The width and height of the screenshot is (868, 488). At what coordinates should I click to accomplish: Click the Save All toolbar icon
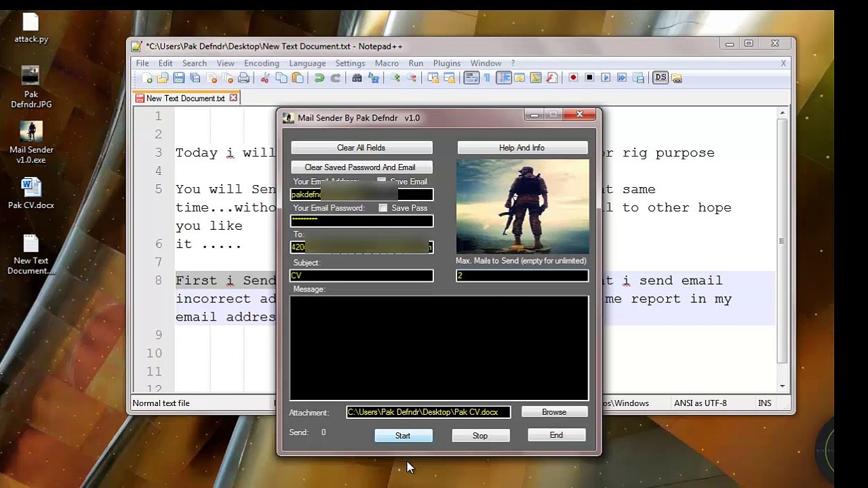tap(195, 78)
